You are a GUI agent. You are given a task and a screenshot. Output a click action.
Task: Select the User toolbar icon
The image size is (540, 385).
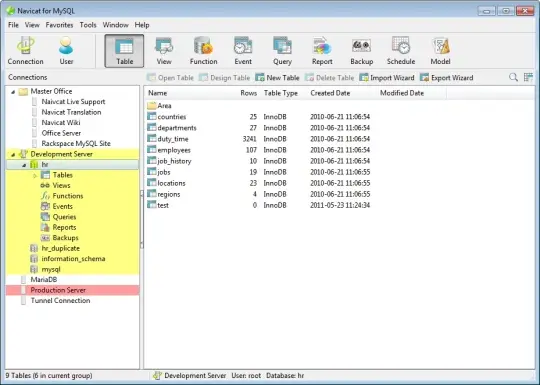point(66,51)
